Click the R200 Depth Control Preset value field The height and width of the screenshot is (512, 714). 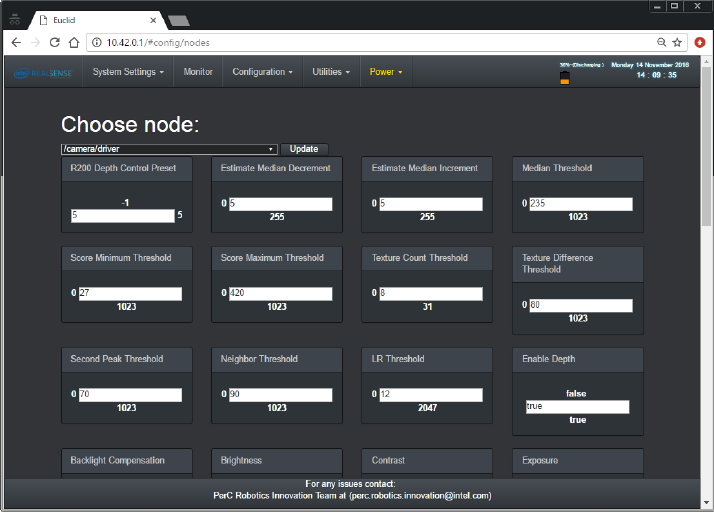click(x=122, y=215)
